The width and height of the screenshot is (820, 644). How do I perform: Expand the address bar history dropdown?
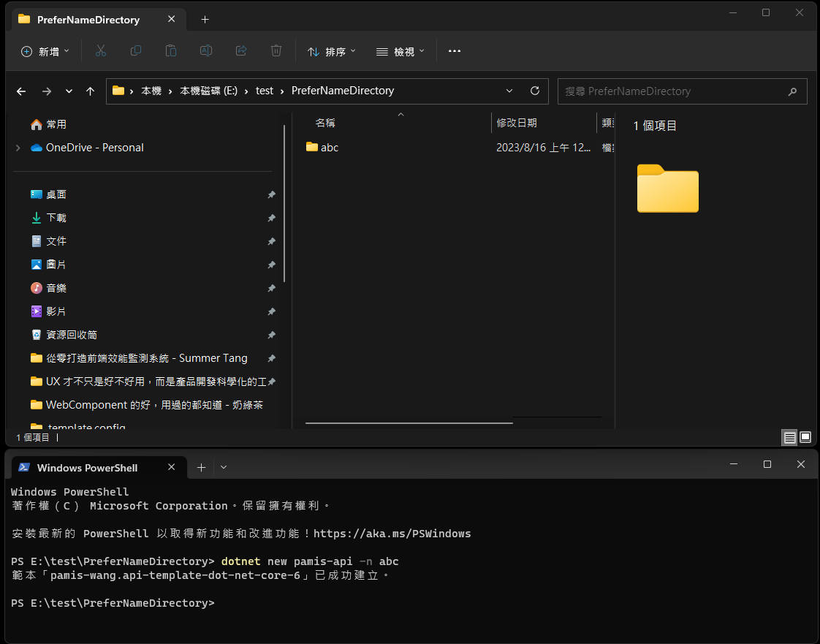coord(509,91)
